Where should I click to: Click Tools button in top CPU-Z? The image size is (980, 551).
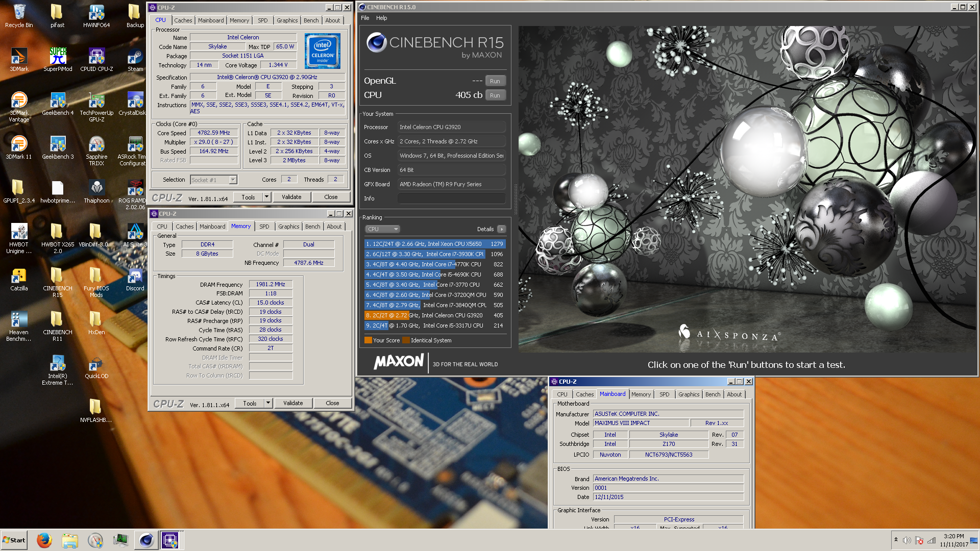pos(249,197)
